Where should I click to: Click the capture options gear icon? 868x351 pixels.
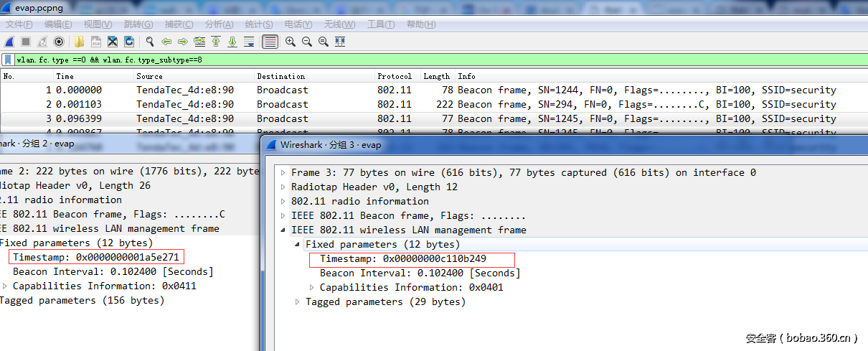[59, 42]
